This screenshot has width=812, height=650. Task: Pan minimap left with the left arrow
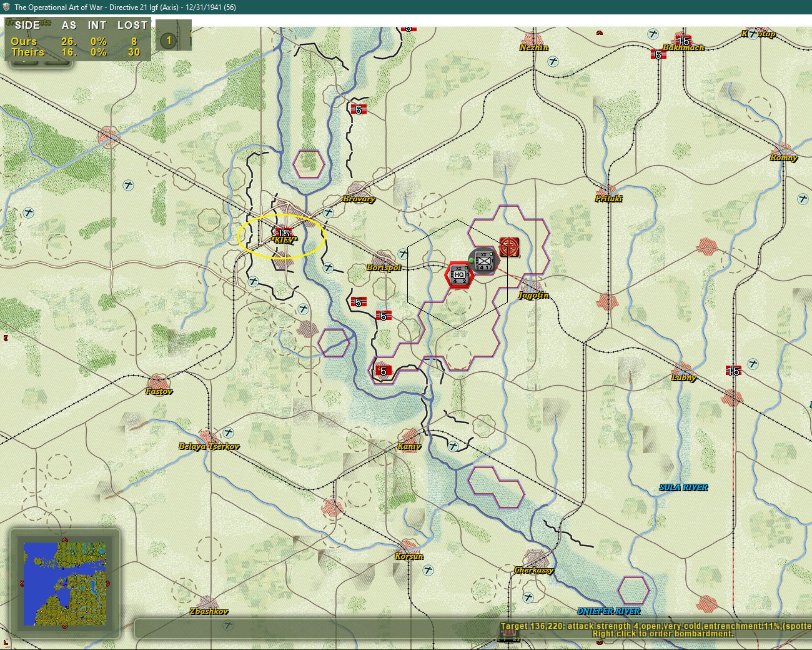coord(21,584)
